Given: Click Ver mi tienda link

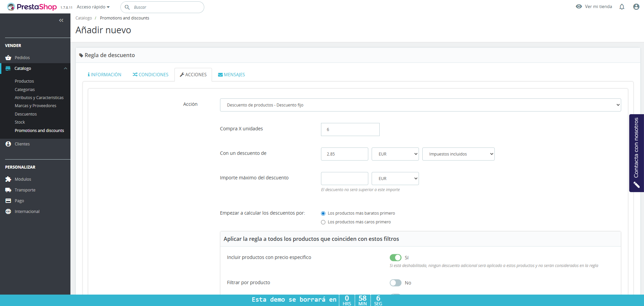Looking at the screenshot, I should click(598, 7).
